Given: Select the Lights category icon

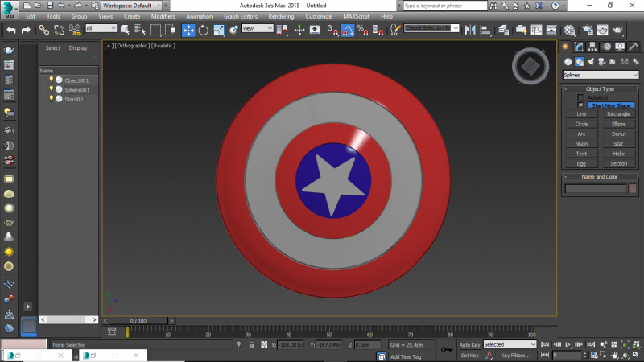Looking at the screenshot, I should point(591,62).
